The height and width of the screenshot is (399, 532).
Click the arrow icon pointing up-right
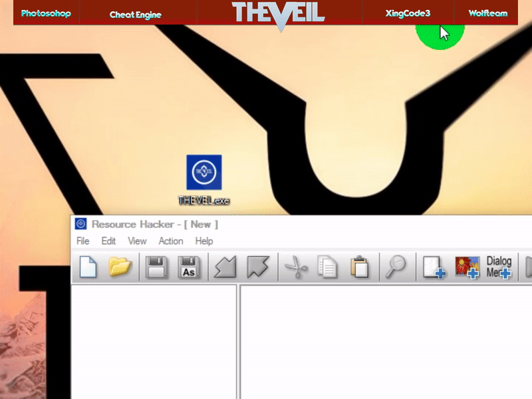[258, 267]
